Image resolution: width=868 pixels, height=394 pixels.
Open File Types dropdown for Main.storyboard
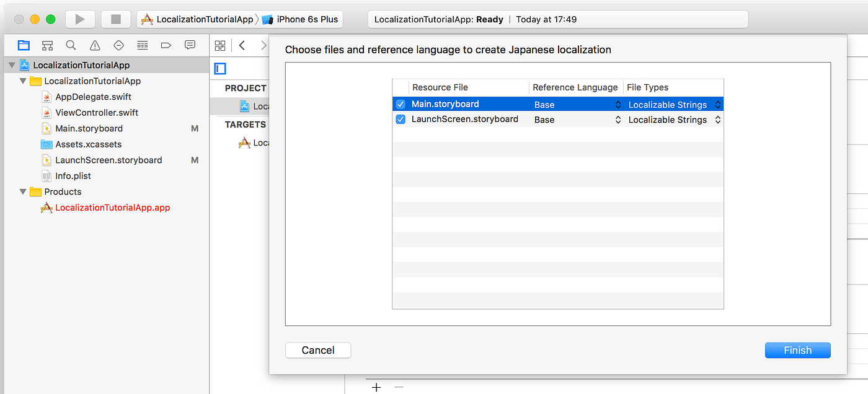coord(674,105)
